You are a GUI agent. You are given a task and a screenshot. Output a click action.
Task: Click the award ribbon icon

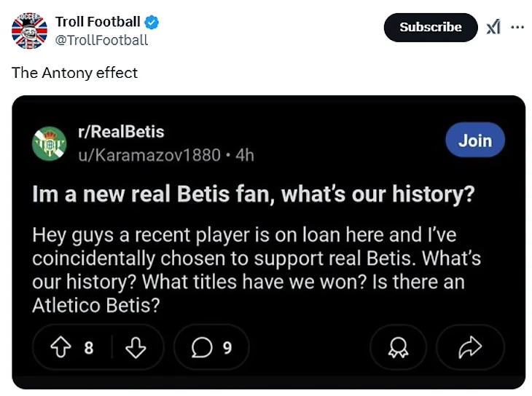[398, 348]
